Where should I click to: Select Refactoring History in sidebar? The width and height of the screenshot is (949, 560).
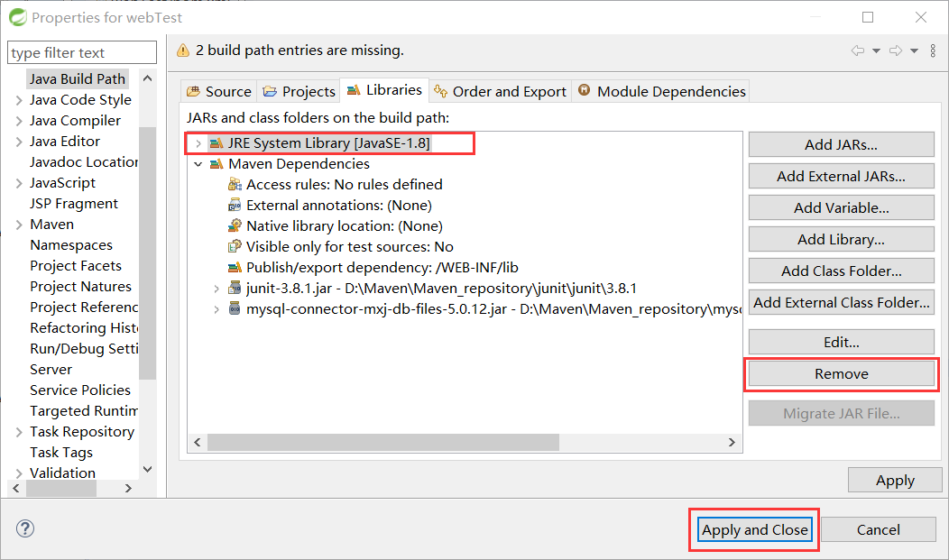84,327
